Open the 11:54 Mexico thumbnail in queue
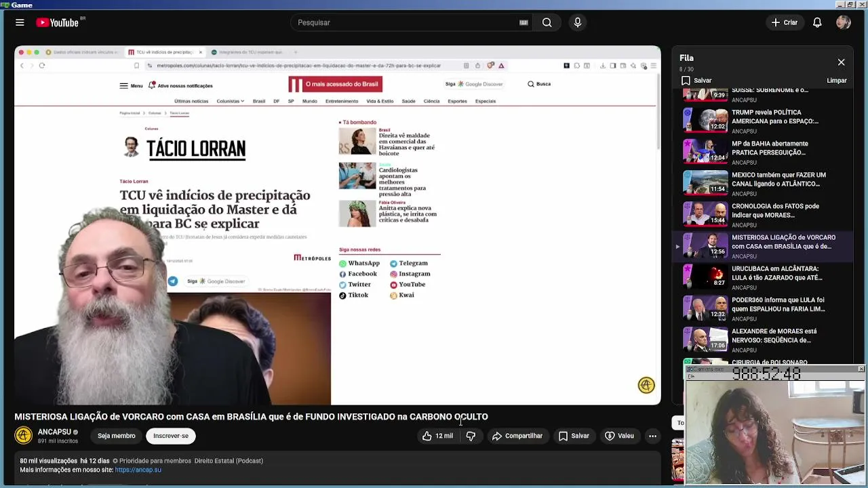The height and width of the screenshot is (488, 868). pyautogui.click(x=705, y=182)
